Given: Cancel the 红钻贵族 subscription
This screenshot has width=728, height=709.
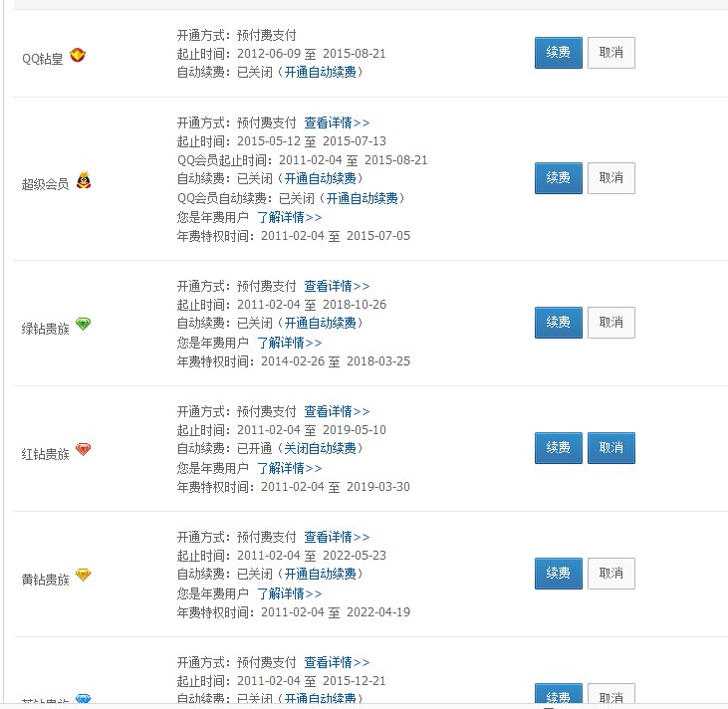Looking at the screenshot, I should [x=611, y=447].
